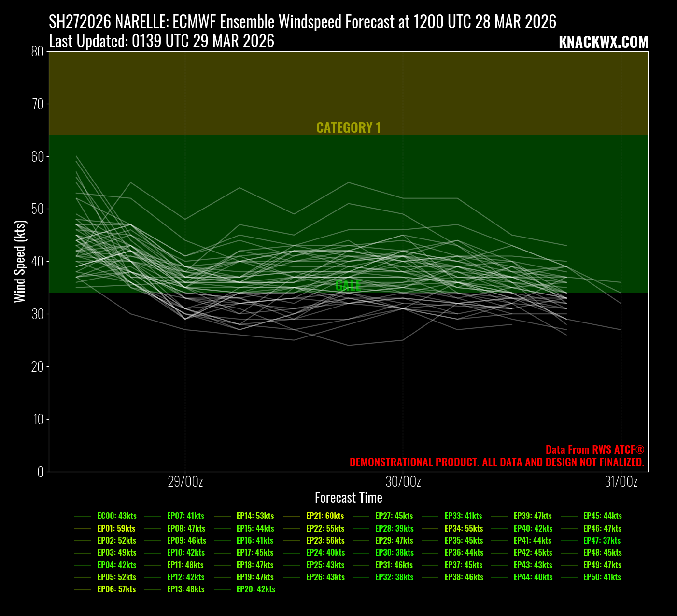Click the KNACKWX.COM watermark link
The height and width of the screenshot is (616, 677).
tap(603, 42)
